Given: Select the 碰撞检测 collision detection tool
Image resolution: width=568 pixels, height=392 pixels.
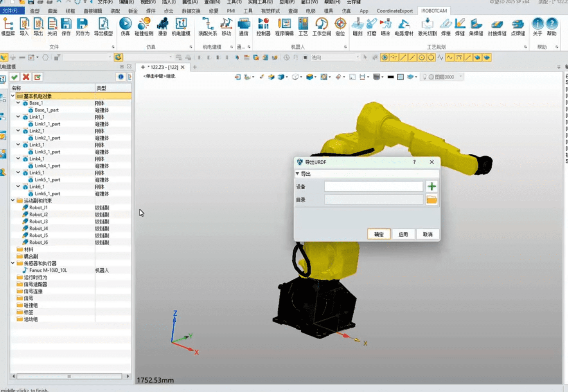Looking at the screenshot, I should pyautogui.click(x=144, y=28).
